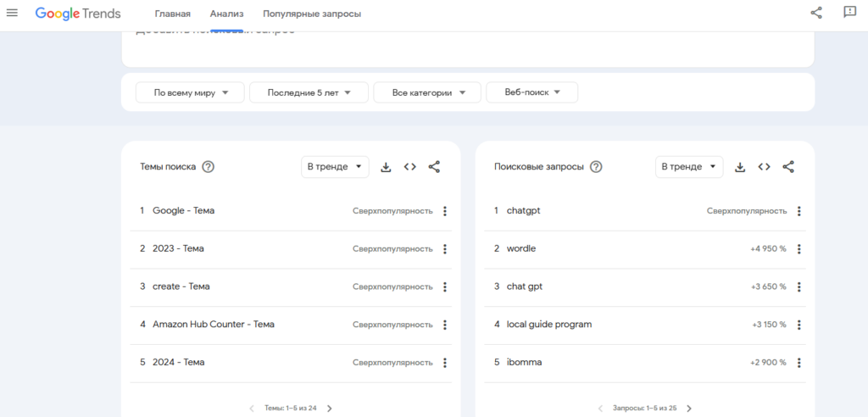Screen dimensions: 868x417
Task: Click Сверхпопулярность label in Google - Тема row
Action: [x=392, y=211]
